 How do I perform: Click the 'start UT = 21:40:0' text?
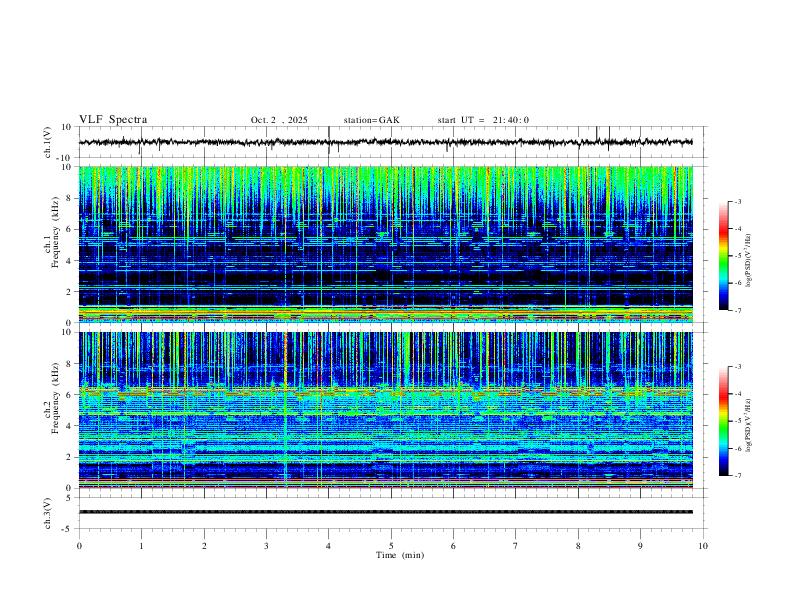[483, 120]
